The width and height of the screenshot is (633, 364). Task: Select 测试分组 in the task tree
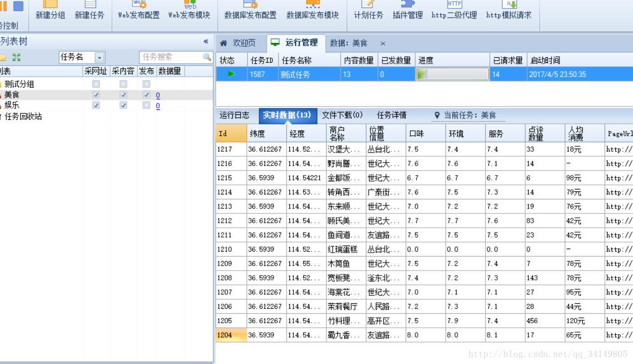[x=19, y=84]
